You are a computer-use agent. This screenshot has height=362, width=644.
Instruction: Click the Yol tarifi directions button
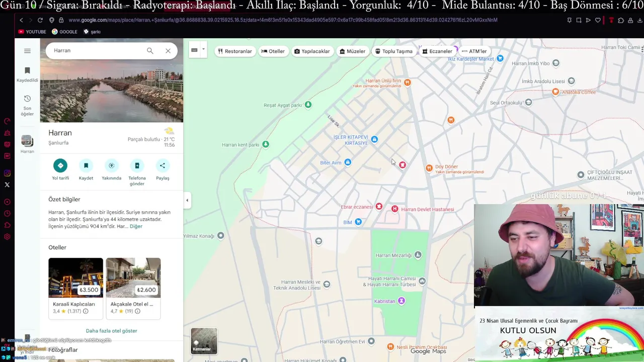coord(60,165)
